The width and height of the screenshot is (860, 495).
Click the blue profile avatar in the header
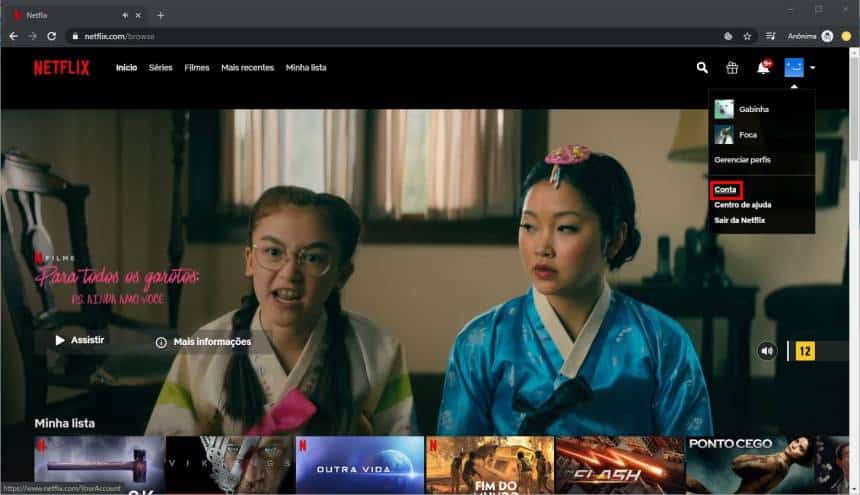794,67
